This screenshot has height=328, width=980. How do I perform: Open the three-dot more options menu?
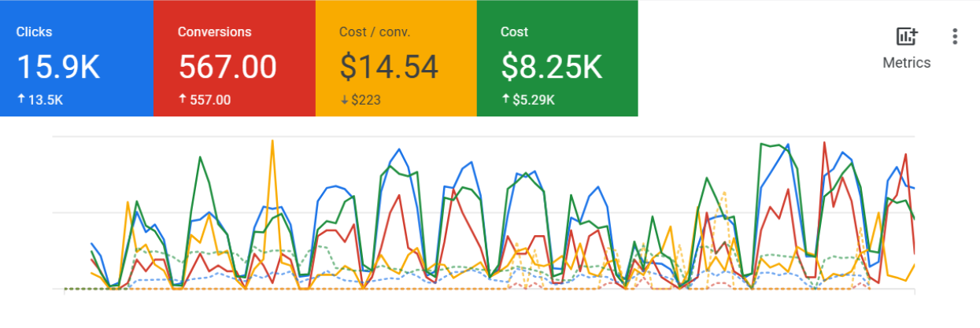(955, 36)
